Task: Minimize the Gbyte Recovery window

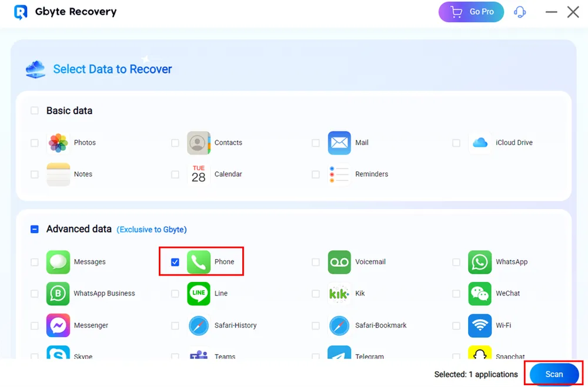Action: pyautogui.click(x=552, y=12)
